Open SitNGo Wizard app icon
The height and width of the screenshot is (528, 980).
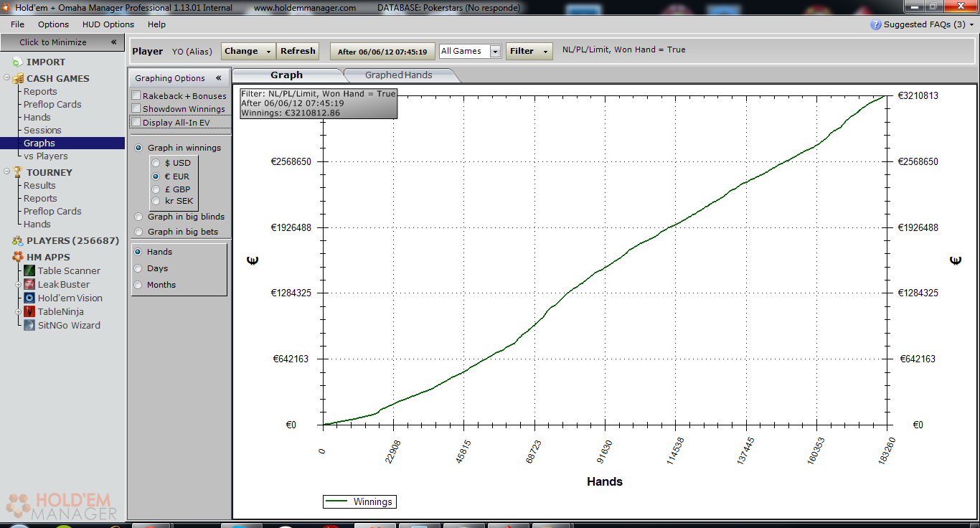(29, 325)
